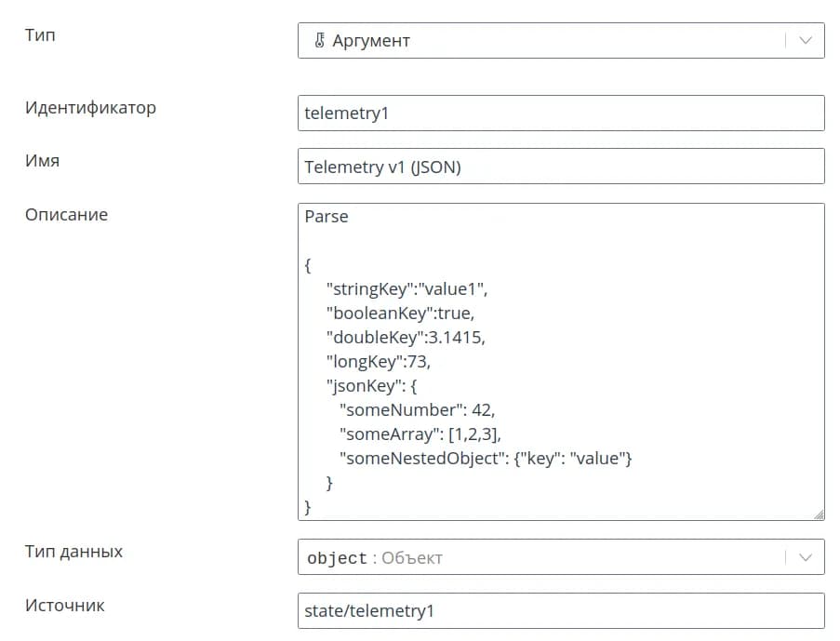This screenshot has height=641, width=840.
Task: Click the "stringKey":"value1" line in description
Action: 407,289
